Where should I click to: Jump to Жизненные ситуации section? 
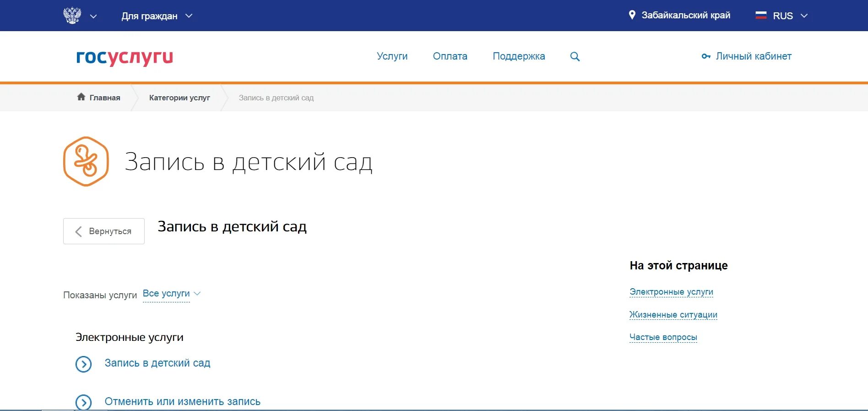pos(673,315)
